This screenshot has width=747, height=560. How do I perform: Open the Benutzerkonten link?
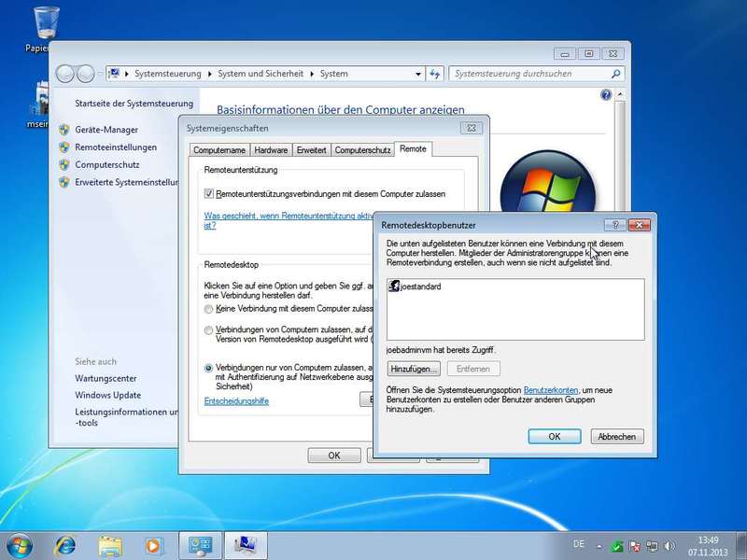[551, 389]
